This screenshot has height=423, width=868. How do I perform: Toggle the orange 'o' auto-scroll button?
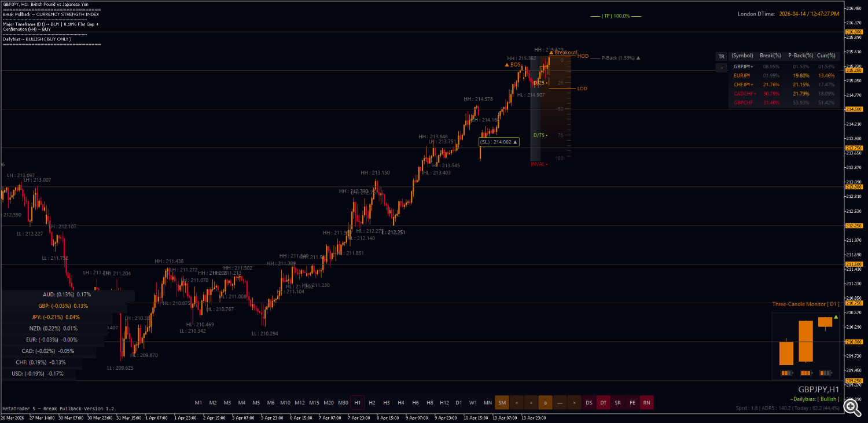545,402
